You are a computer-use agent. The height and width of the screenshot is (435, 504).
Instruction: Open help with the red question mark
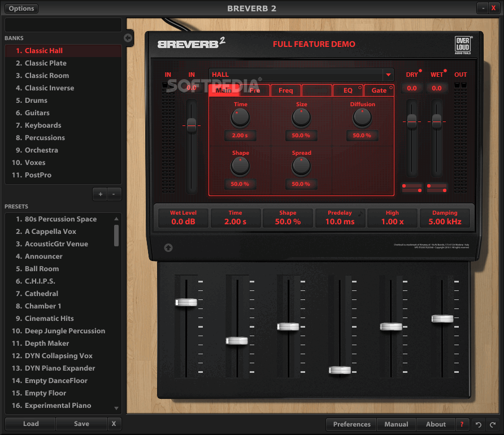(x=462, y=424)
